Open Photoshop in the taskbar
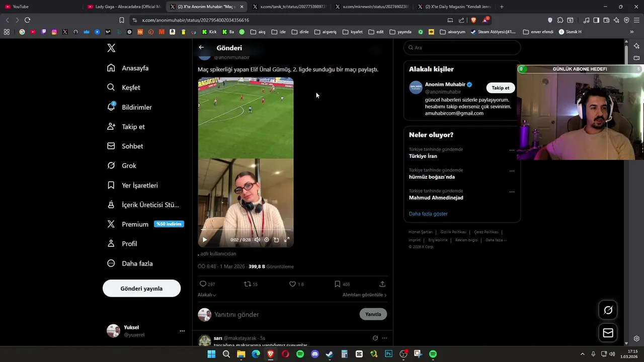 click(388, 354)
